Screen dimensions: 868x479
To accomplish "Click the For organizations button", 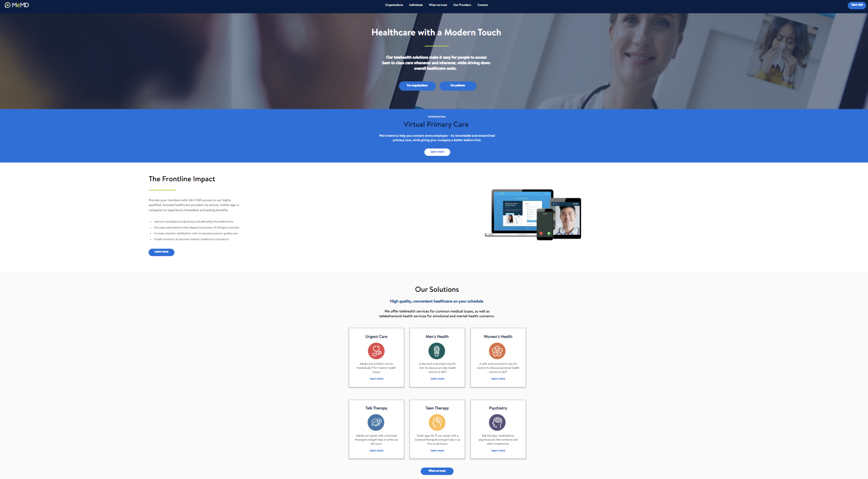I will click(417, 85).
